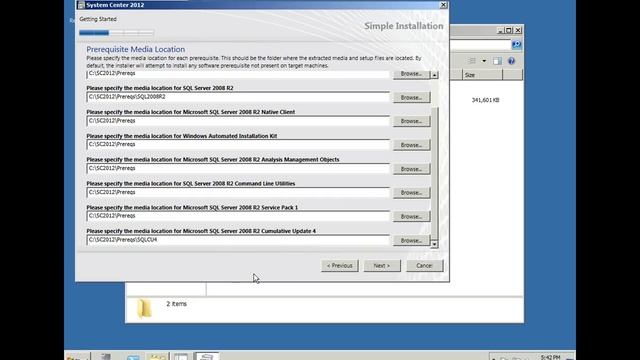The image size is (640, 360).
Task: Click the System Center 2012 title bar icon
Action: click(81, 5)
